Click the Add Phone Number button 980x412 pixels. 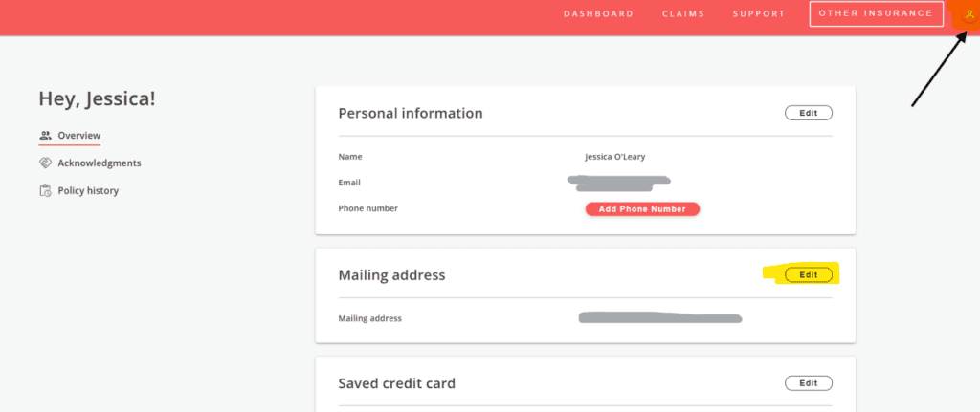(642, 209)
